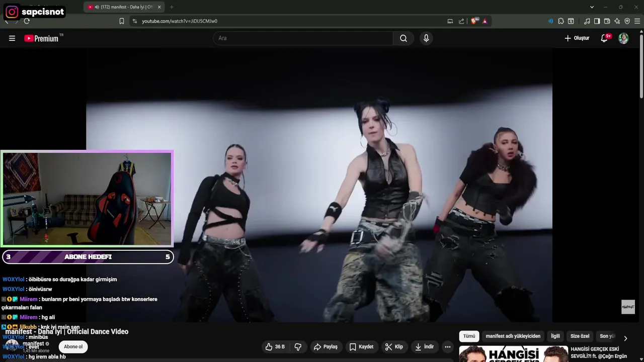Open HANGİSİ GERÇEK ESKİ SEVGİLİ video thumbnail
644x362 pixels.
pyautogui.click(x=513, y=354)
